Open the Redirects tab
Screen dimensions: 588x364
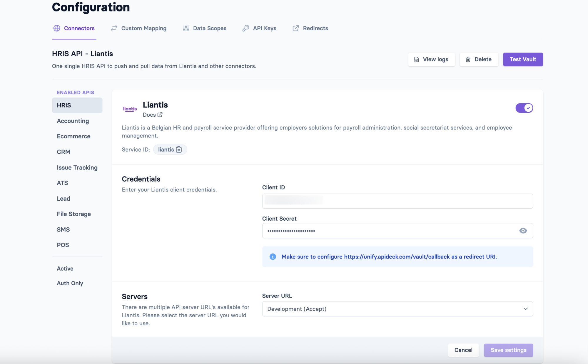tap(310, 28)
